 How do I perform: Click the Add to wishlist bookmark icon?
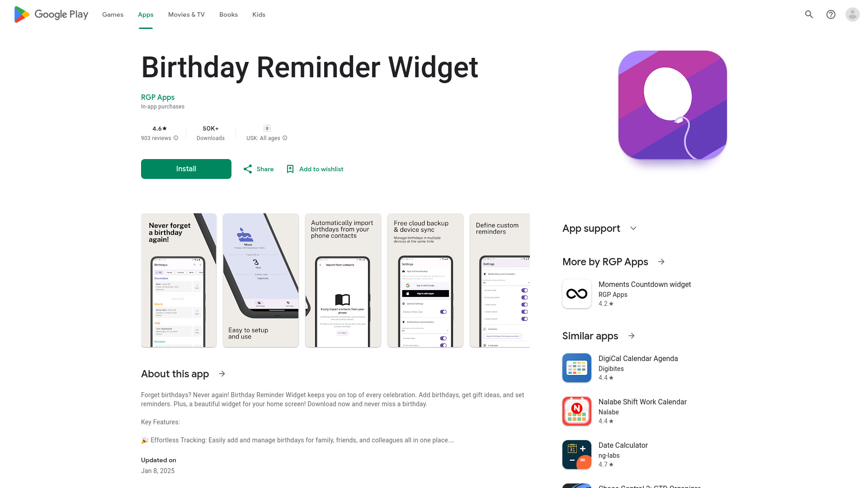[x=290, y=169]
